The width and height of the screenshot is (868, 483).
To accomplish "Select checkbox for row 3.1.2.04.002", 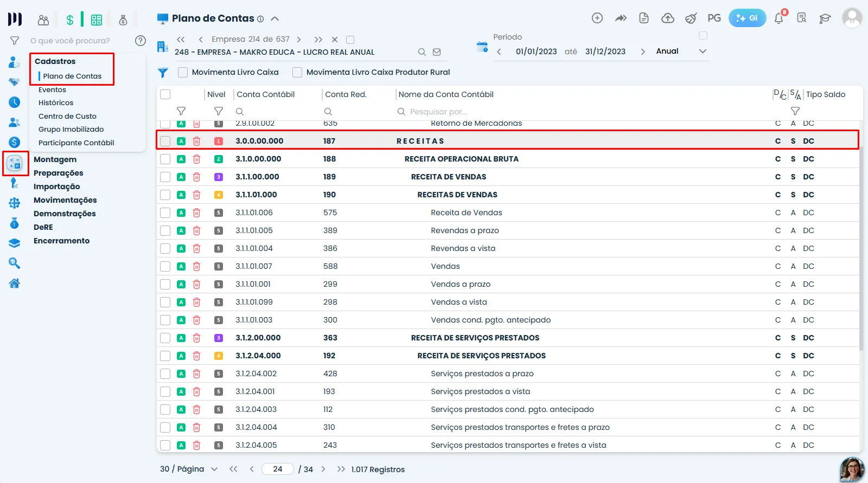I will coord(165,373).
